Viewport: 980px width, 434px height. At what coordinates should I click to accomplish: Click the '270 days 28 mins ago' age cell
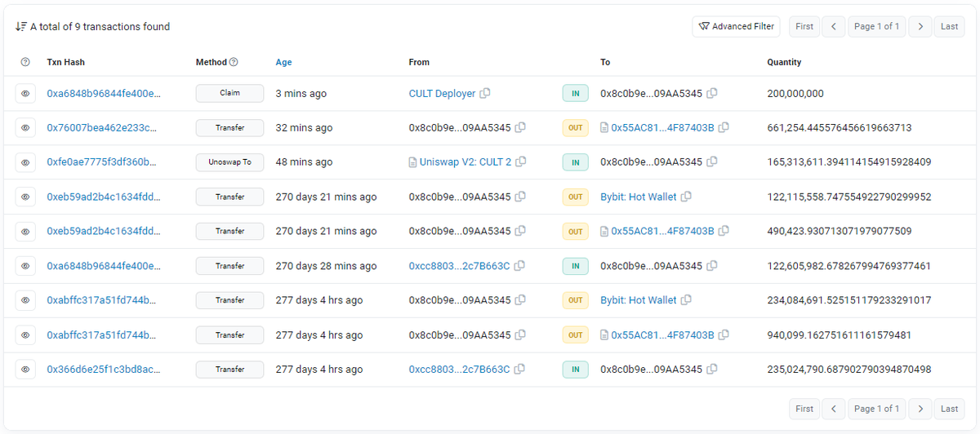click(327, 266)
